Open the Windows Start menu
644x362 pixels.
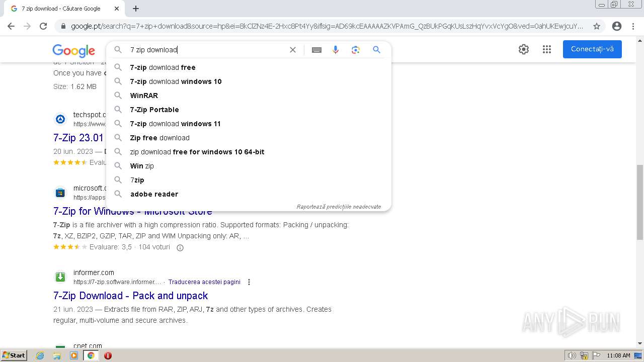[x=14, y=355]
